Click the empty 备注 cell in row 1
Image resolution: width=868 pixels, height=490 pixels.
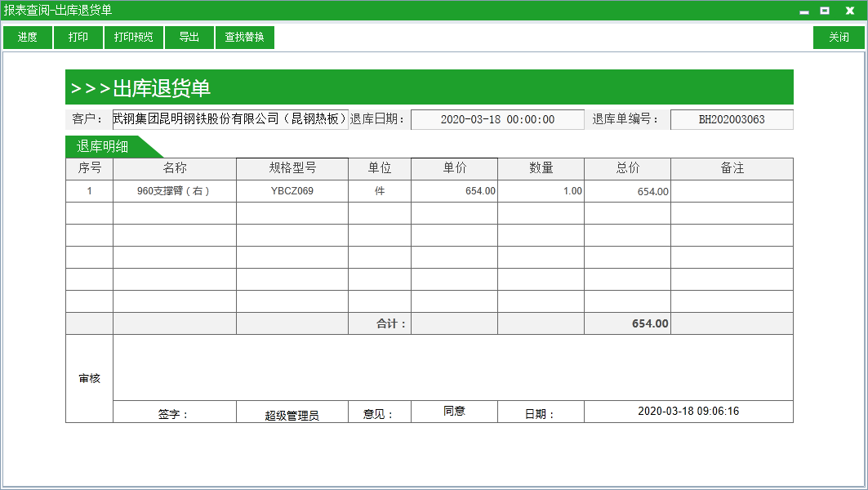(732, 191)
